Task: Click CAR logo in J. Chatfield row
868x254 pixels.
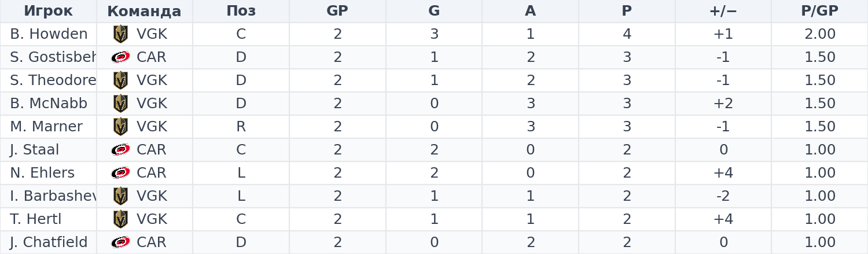Action: click(x=120, y=242)
